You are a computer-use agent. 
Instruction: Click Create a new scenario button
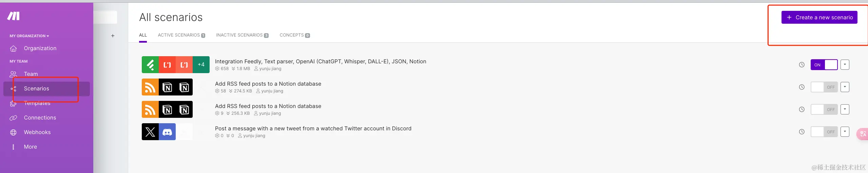[x=819, y=17]
